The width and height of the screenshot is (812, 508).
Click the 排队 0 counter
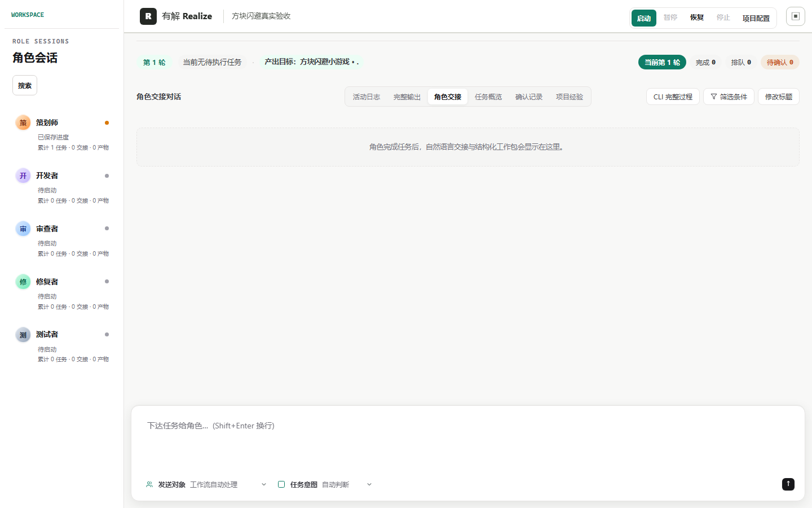[x=741, y=62]
